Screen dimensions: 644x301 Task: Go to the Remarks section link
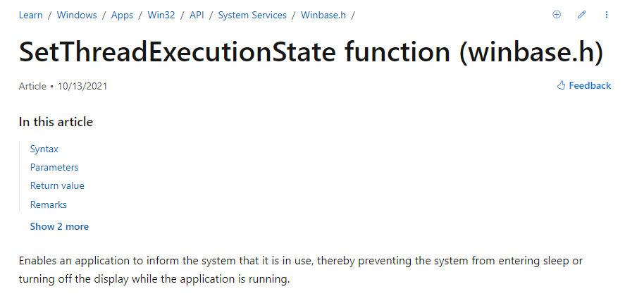[49, 205]
